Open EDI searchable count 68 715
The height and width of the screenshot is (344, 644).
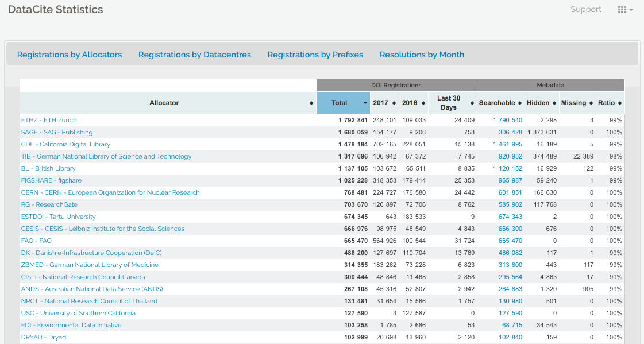[512, 325]
